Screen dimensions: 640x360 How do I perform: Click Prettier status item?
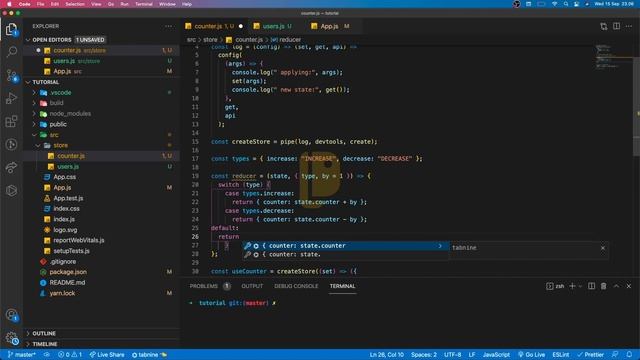coord(591,355)
